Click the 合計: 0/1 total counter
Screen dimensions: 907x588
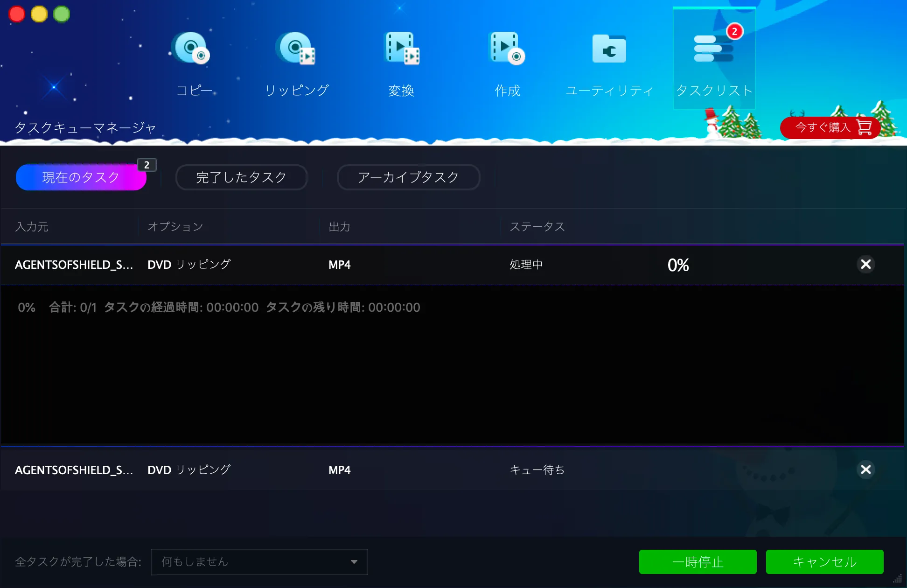pyautogui.click(x=73, y=308)
